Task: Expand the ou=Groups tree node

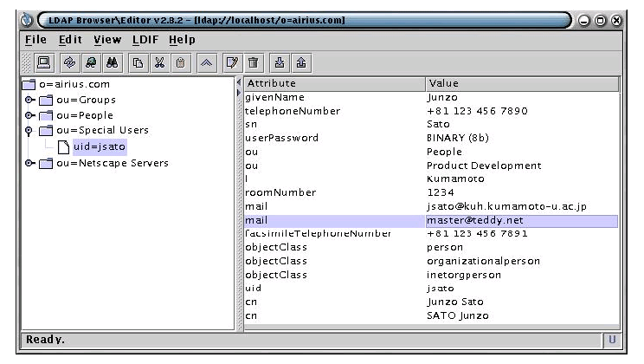Action: pyautogui.click(x=29, y=100)
